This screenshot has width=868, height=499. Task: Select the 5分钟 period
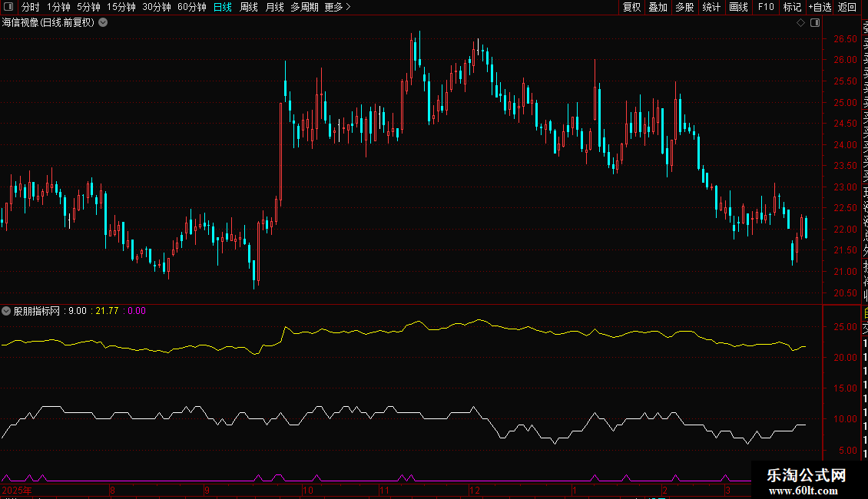point(88,7)
